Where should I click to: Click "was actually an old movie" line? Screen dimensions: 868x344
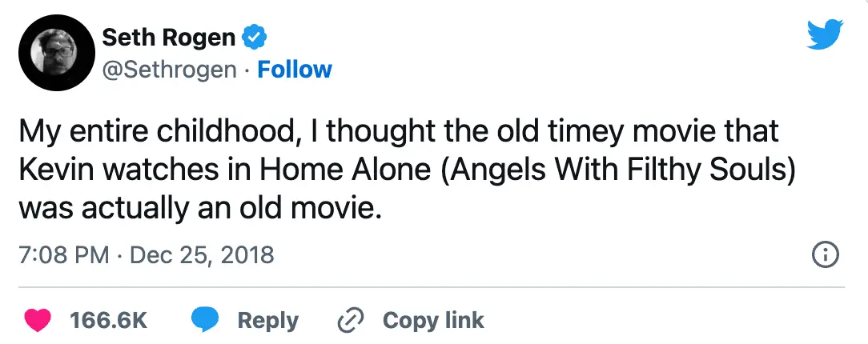click(x=196, y=208)
